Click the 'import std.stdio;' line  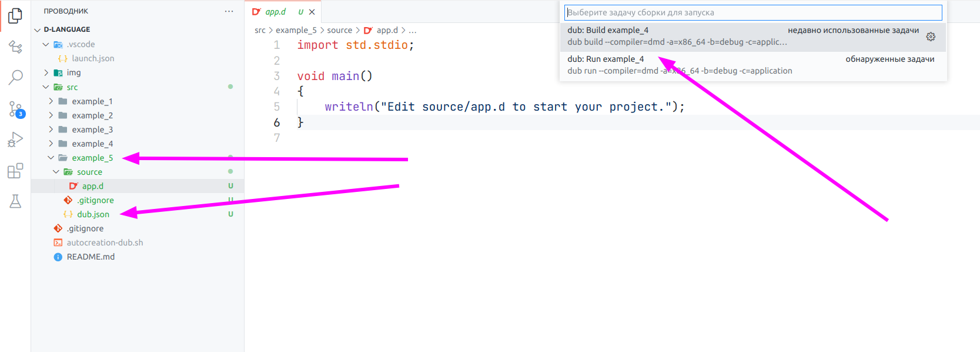click(x=356, y=45)
